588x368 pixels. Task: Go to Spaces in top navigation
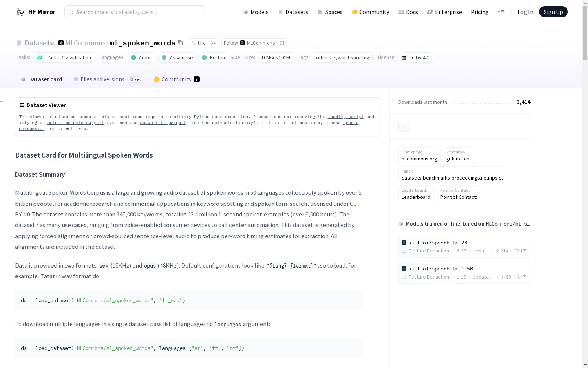(x=330, y=12)
